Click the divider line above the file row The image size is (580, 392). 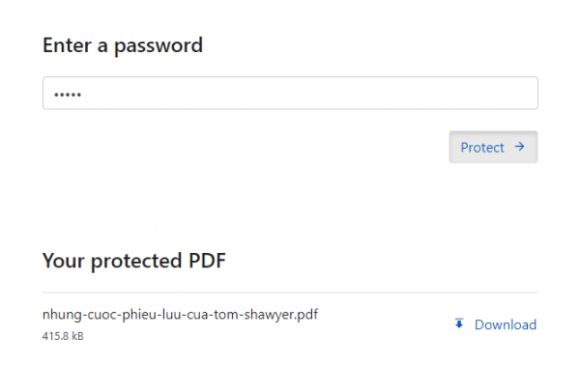click(x=290, y=293)
